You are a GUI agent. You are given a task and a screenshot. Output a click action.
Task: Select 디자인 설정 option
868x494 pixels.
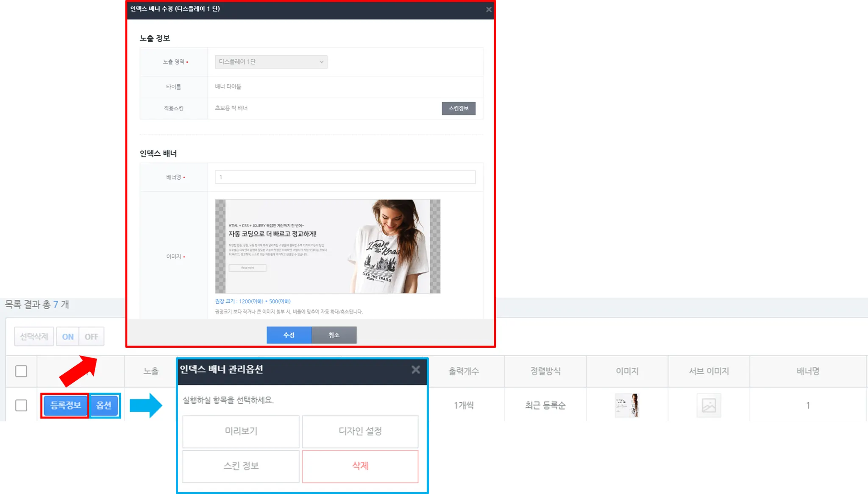360,431
